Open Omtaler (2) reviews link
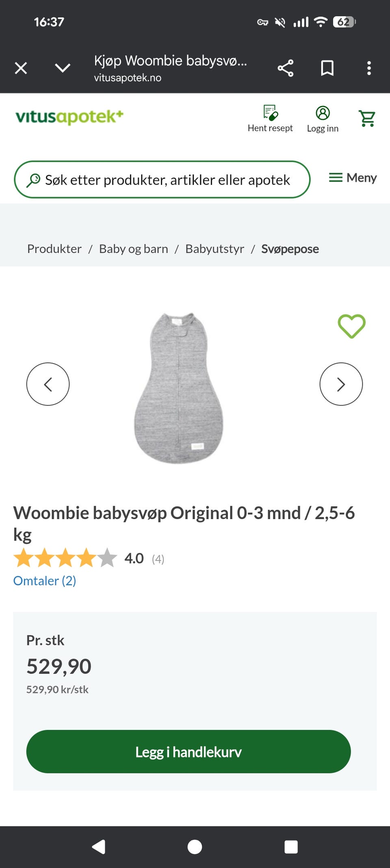 [x=45, y=581]
